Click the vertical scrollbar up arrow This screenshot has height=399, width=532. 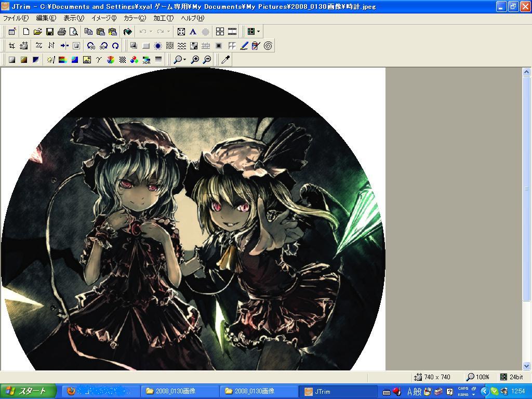tap(526, 72)
